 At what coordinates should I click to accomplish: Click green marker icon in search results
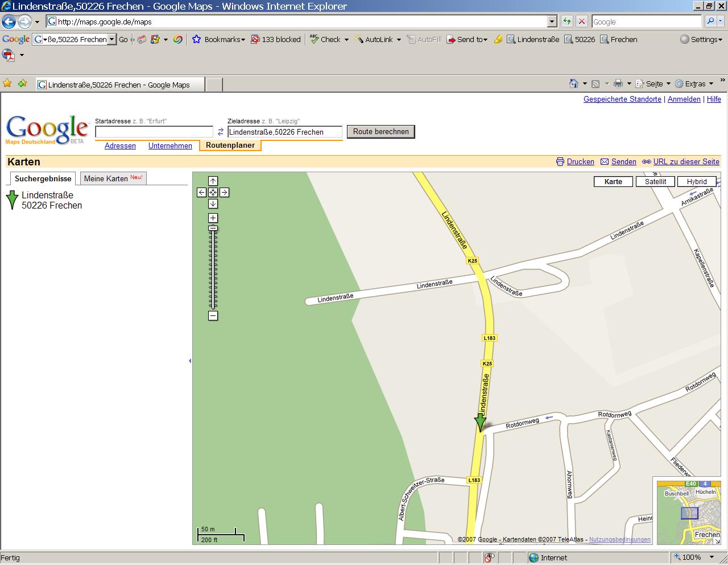click(x=12, y=200)
